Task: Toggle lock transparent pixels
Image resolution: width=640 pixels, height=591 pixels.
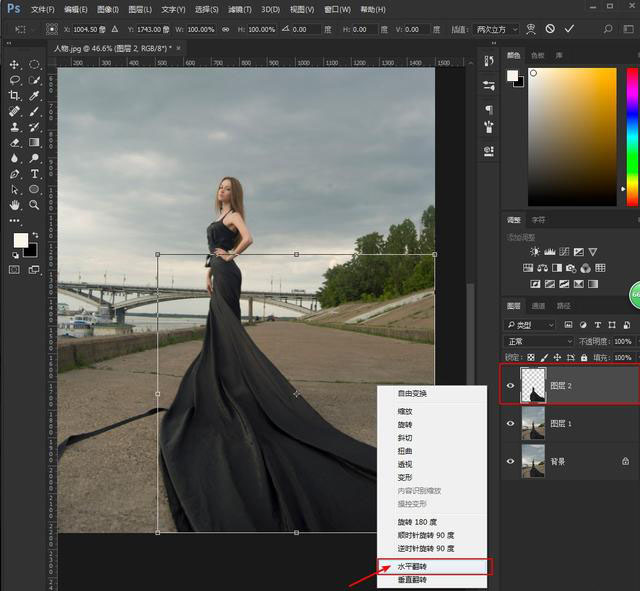Action: 531,358
